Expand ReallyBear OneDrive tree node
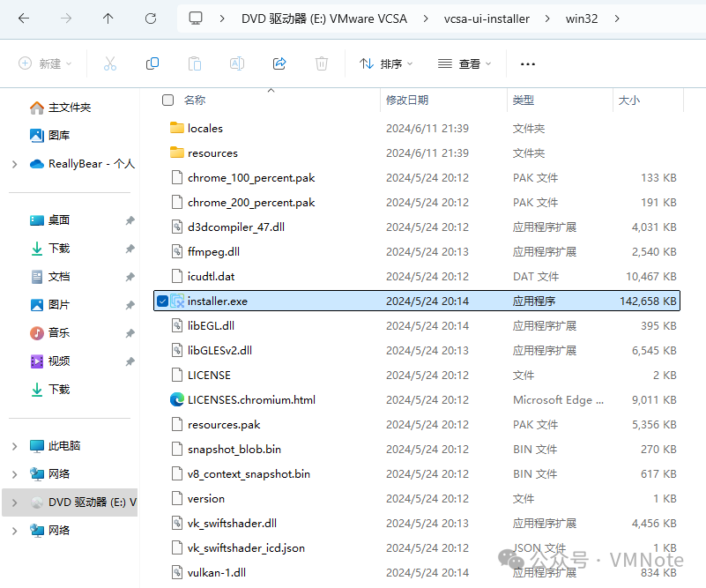The image size is (706, 588). 14,164
